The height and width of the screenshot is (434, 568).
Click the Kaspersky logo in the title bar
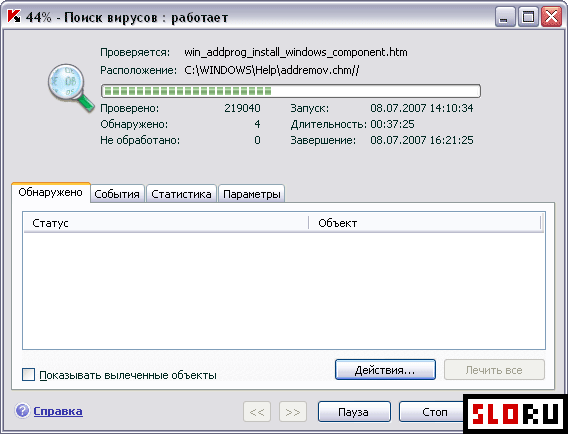pyautogui.click(x=14, y=17)
